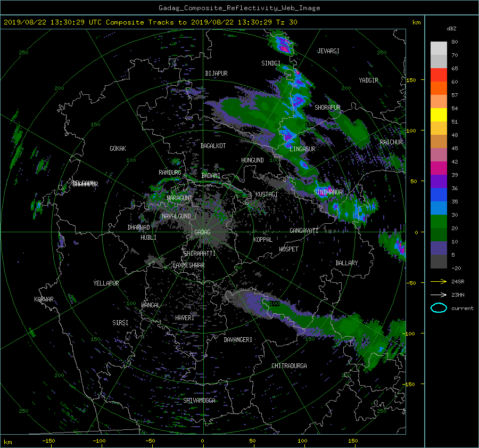Viewport: 479px width, 448px height.
Task: Click the 'current' legend text
Action: [462, 308]
